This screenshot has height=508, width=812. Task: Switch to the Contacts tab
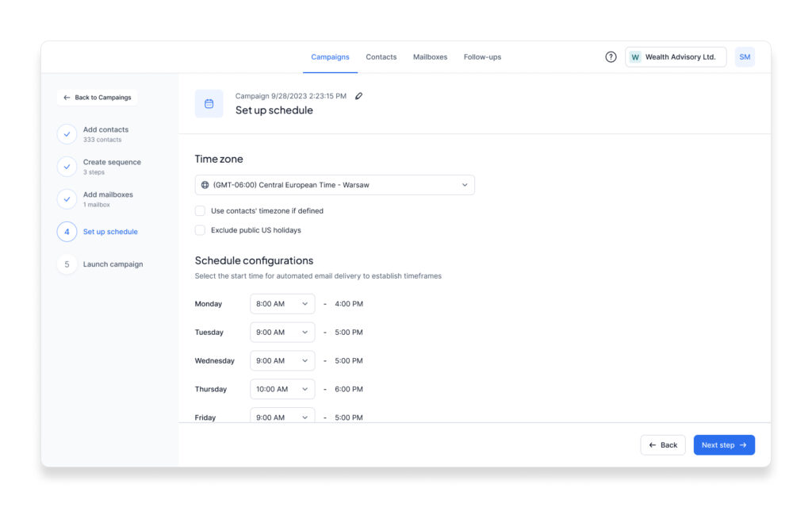coord(381,57)
